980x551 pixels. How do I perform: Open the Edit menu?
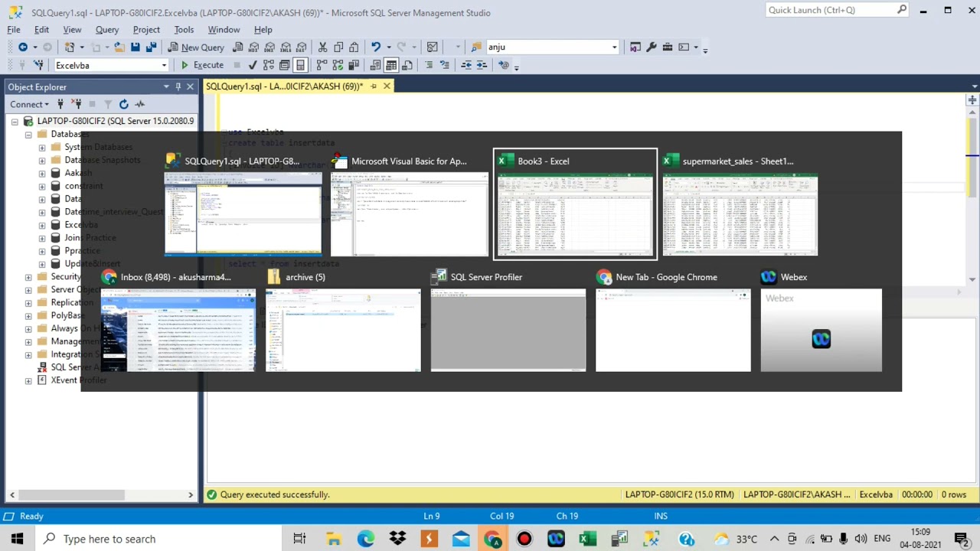click(x=41, y=30)
